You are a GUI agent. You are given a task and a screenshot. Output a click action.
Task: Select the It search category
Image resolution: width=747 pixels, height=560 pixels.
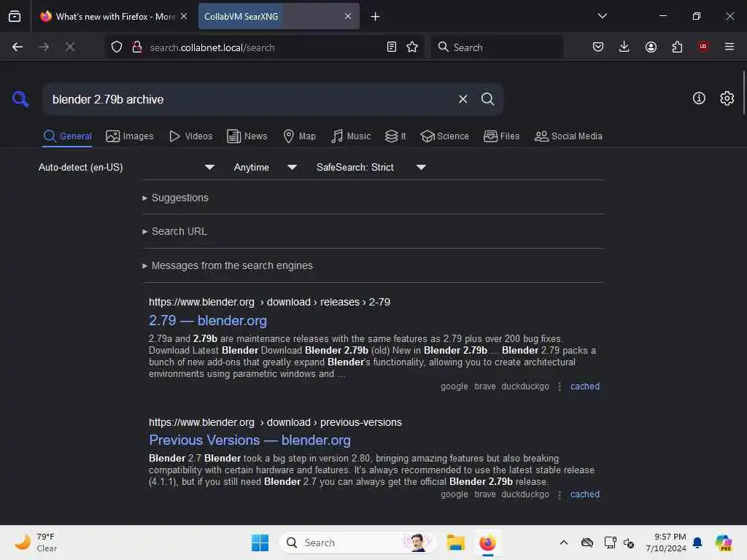(395, 136)
